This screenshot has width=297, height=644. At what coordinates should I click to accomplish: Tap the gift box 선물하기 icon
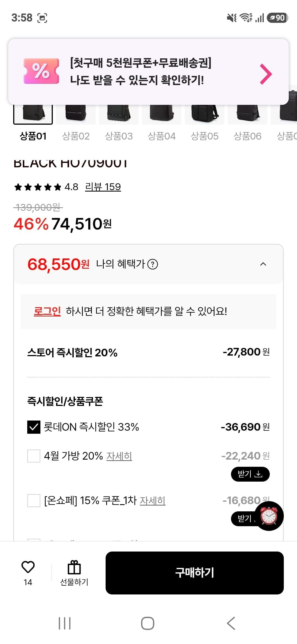pos(74,567)
